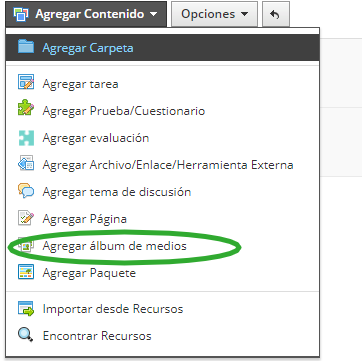Click the arrow caret on Opciones button

point(244,14)
